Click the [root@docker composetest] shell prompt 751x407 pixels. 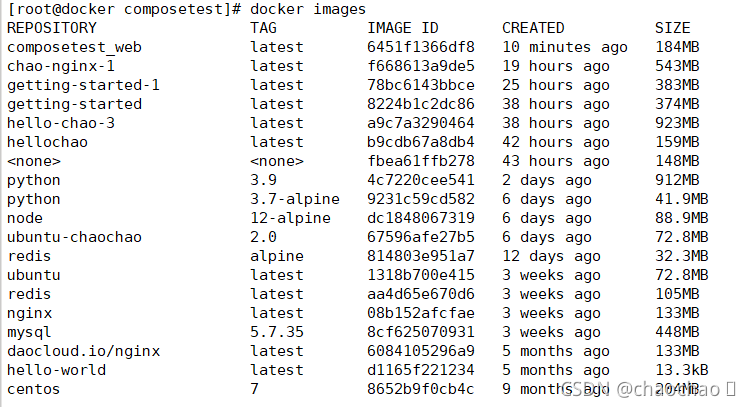pos(120,9)
